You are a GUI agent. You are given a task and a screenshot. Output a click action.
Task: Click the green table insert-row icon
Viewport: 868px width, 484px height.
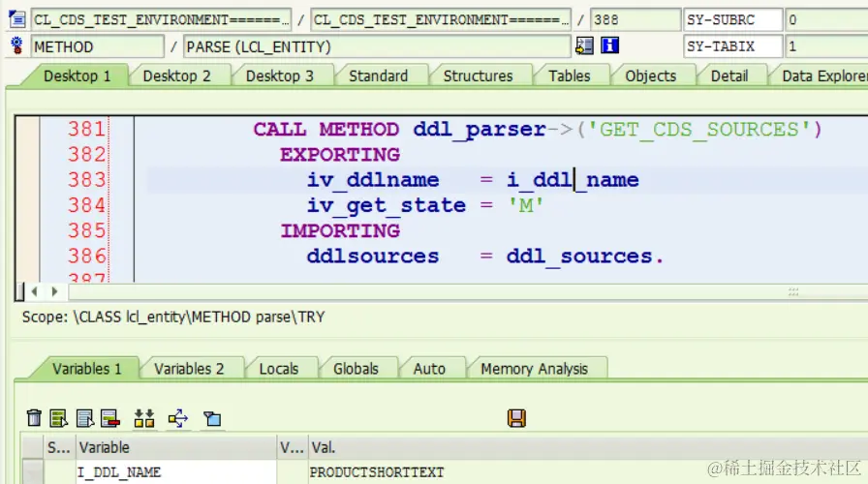(x=58, y=418)
